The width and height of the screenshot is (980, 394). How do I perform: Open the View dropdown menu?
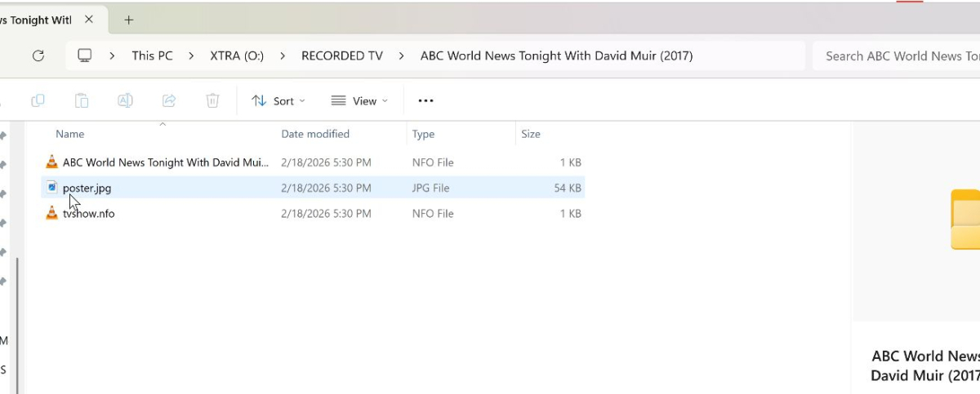(x=359, y=100)
